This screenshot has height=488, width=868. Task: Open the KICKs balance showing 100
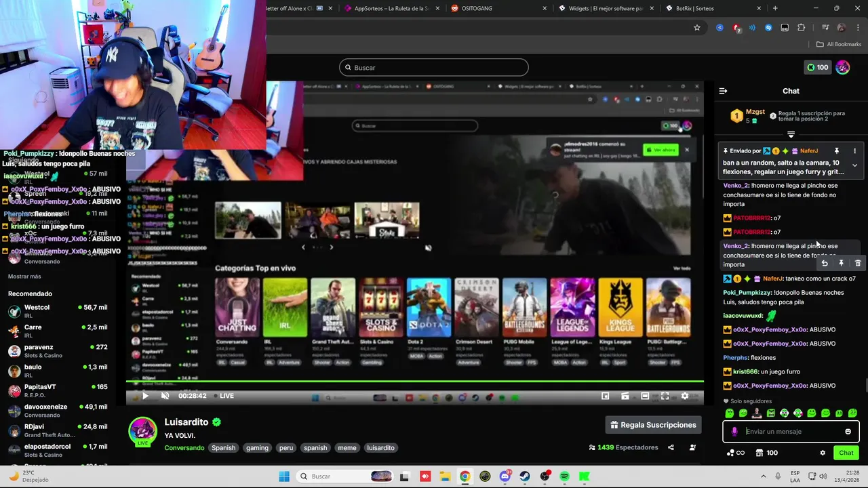(x=818, y=67)
